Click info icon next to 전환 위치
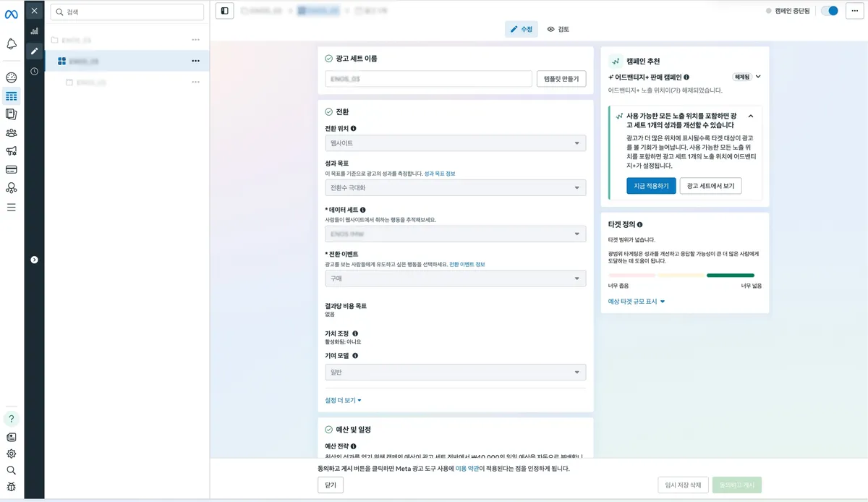868x502 pixels. (353, 128)
